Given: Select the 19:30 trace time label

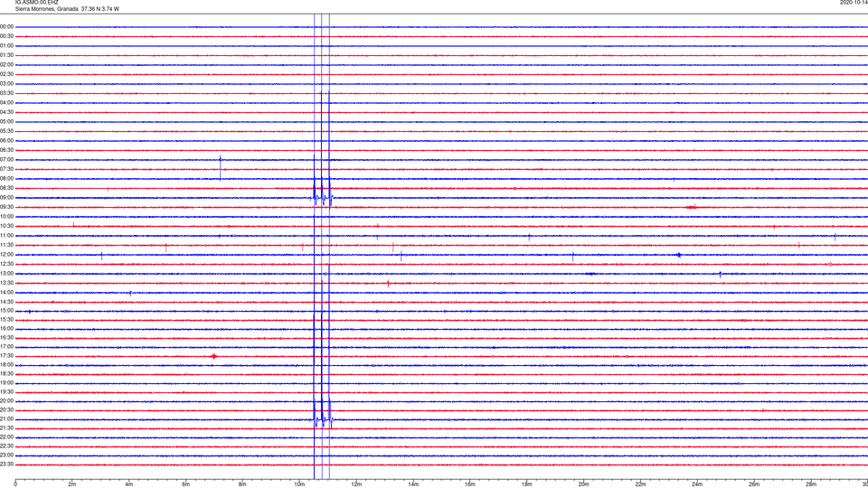Looking at the screenshot, I should pos(6,391).
